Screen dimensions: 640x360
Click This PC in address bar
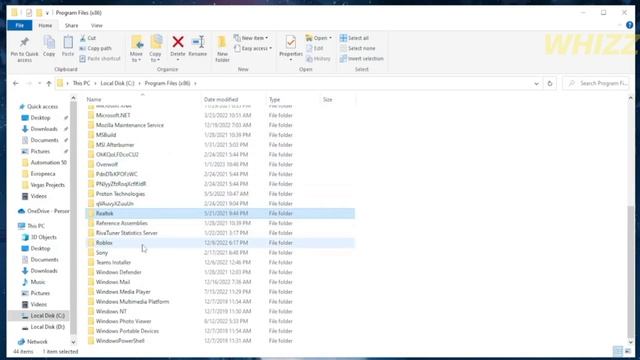[81, 83]
